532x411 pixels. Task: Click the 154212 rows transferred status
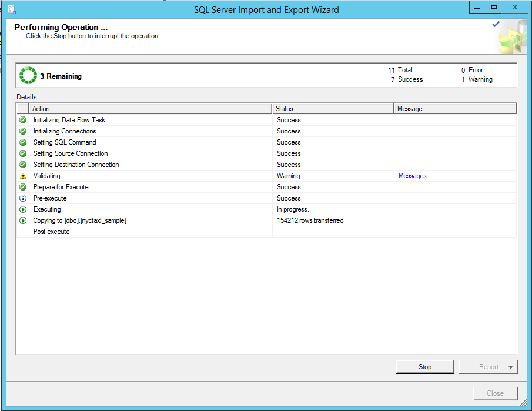(310, 220)
